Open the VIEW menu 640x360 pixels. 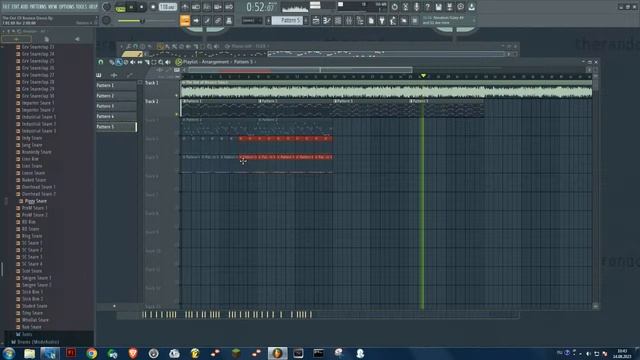(53, 7)
